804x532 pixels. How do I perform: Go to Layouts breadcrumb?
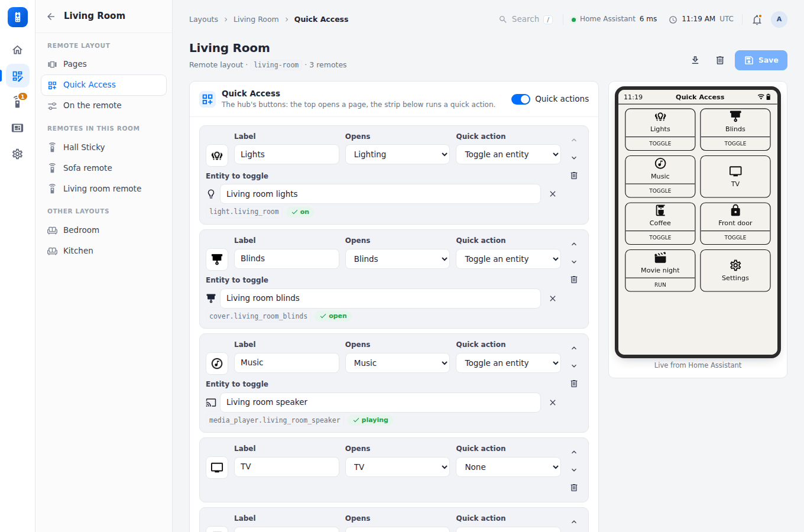[203, 20]
